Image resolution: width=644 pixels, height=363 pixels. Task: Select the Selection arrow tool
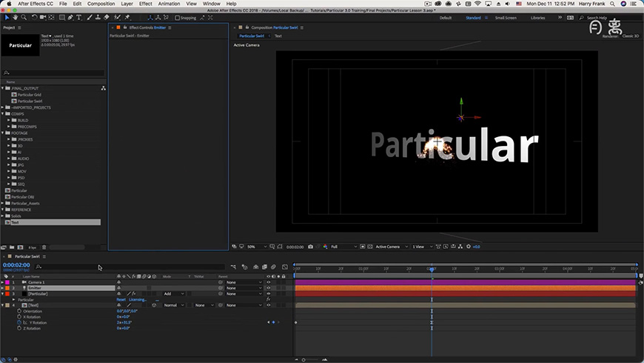click(x=7, y=18)
